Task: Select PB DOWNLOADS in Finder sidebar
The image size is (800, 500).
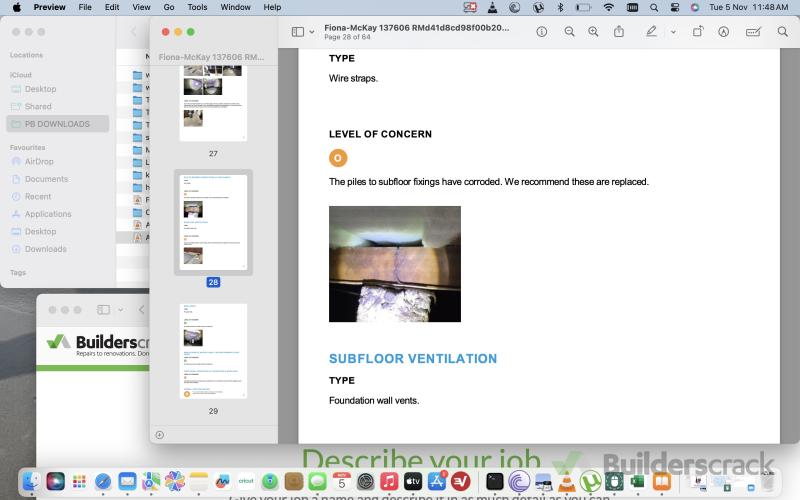Action: (58, 124)
